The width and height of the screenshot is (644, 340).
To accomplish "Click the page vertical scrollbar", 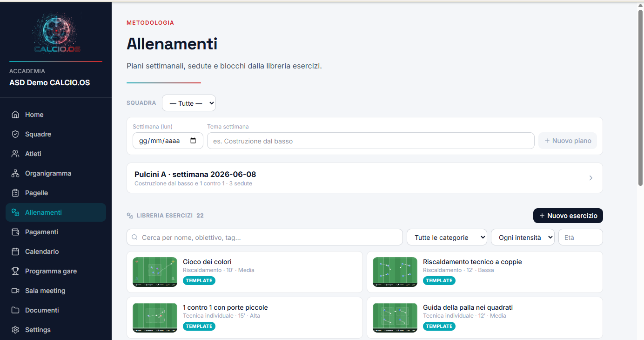I will pyautogui.click(x=640, y=98).
